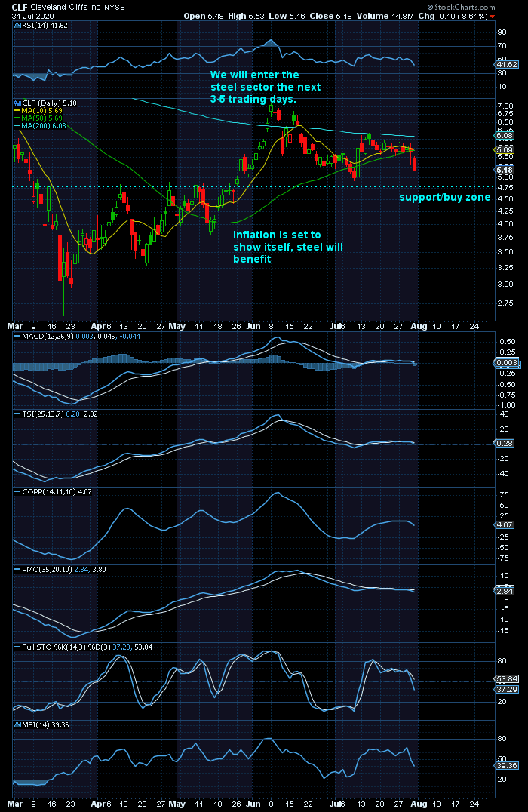Open the StockCharts.com copyright link
Viewport: 528px width, 812px height.
pos(461,7)
